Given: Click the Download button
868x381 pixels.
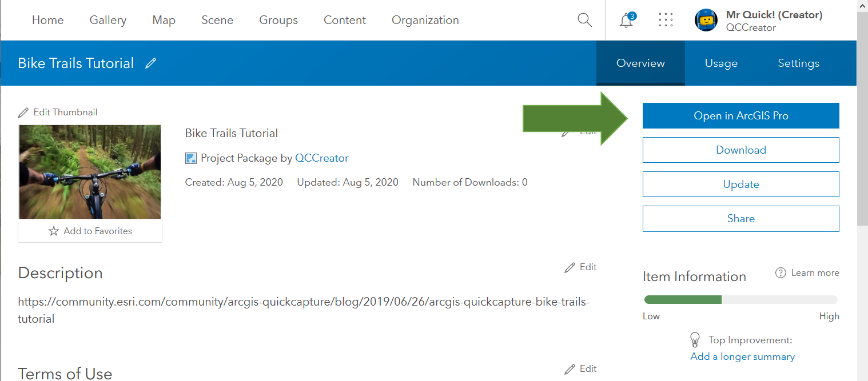Looking at the screenshot, I should coord(741,150).
